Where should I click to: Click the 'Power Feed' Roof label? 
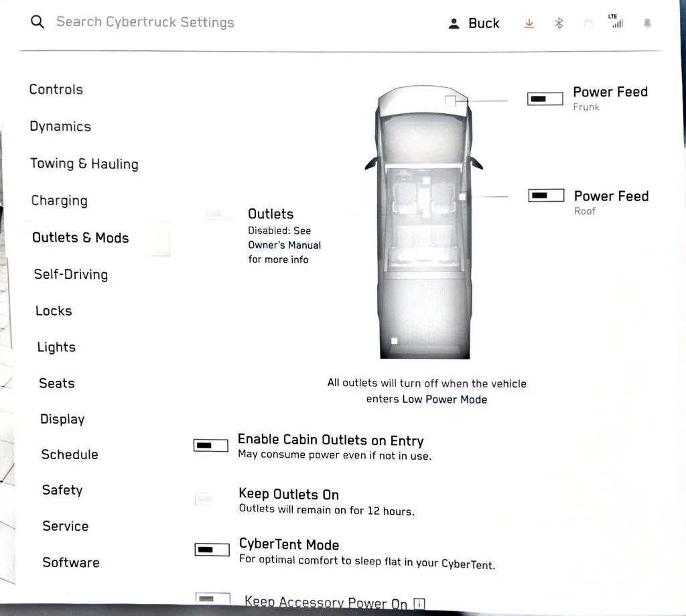click(611, 196)
